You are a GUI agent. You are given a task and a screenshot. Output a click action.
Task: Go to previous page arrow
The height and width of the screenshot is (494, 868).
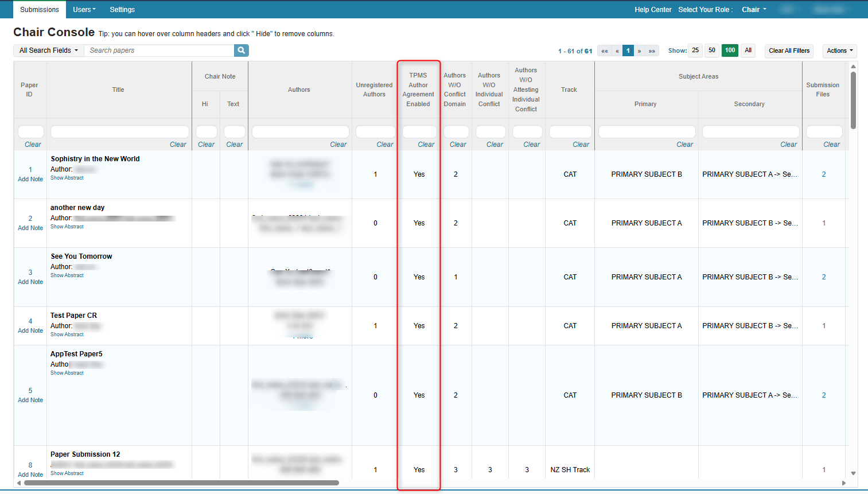tap(617, 51)
